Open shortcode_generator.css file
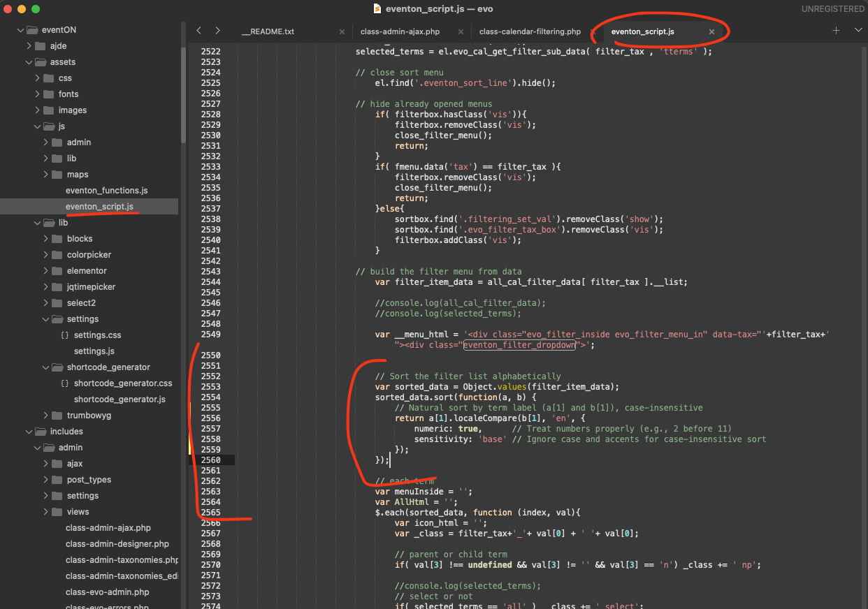Screen dimensions: 868x609 point(122,383)
